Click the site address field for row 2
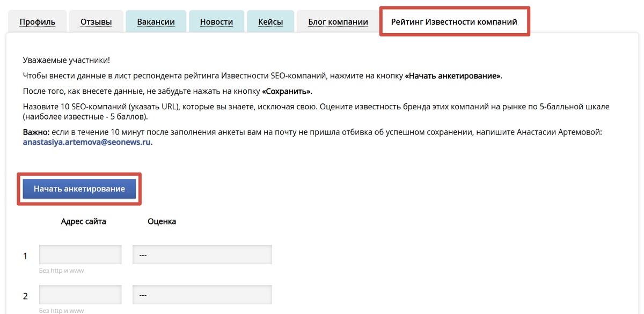The image size is (644, 314). 79,294
